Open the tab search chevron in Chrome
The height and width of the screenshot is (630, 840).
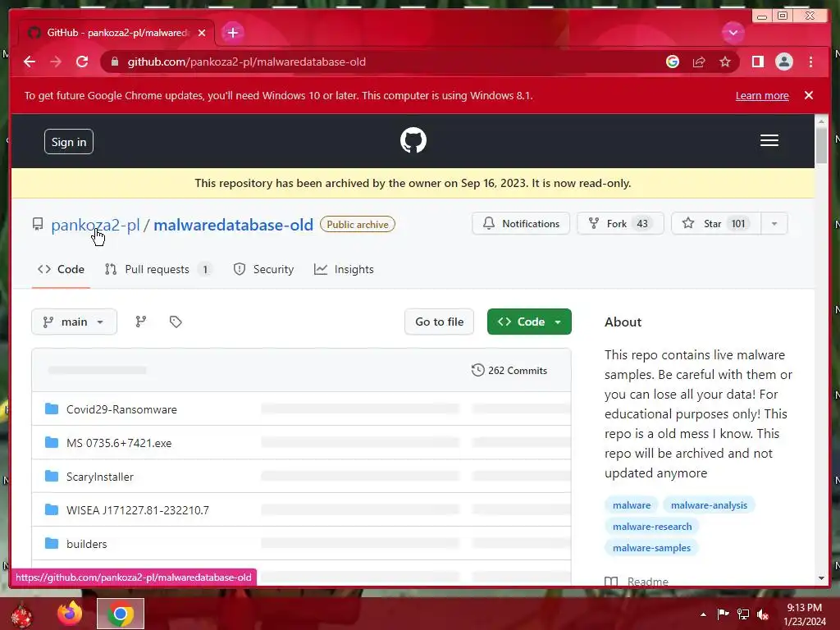tap(733, 33)
